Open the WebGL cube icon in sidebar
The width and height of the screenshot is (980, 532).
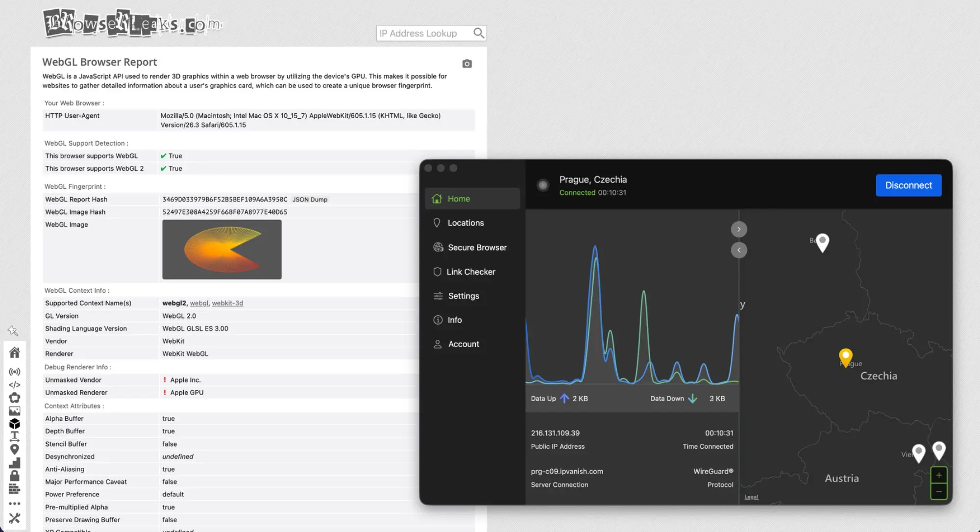tap(15, 424)
